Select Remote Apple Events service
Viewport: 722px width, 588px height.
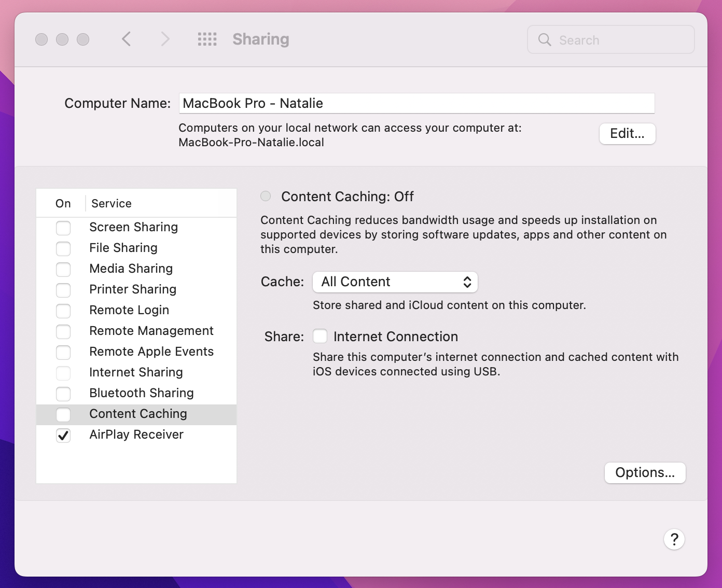[151, 352]
